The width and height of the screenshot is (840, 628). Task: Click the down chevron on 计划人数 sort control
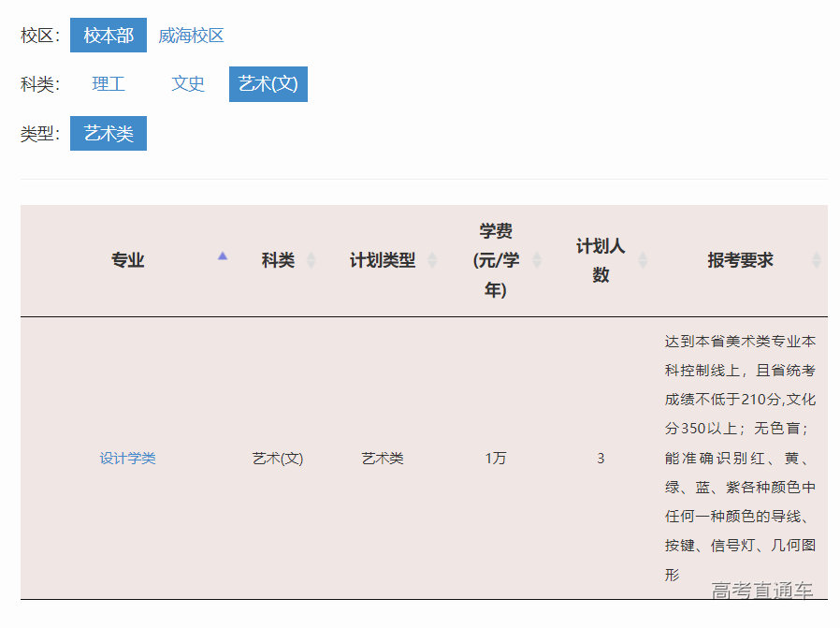(x=644, y=265)
